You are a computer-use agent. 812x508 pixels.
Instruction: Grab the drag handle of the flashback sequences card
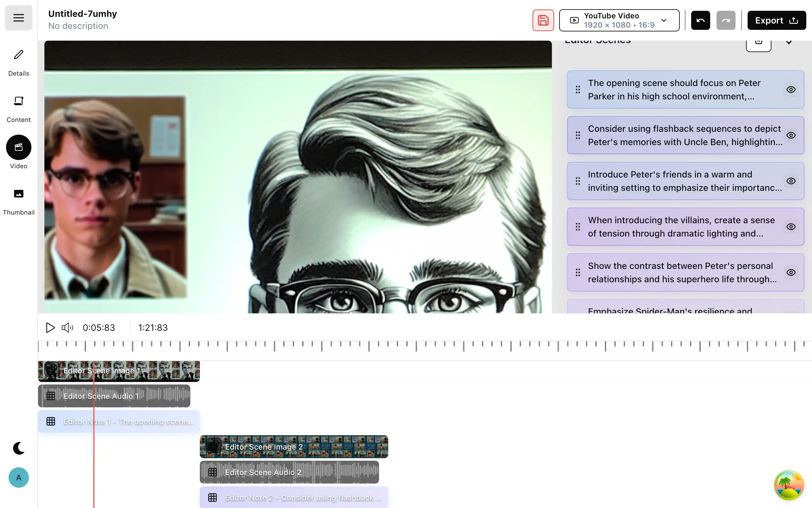click(x=578, y=135)
